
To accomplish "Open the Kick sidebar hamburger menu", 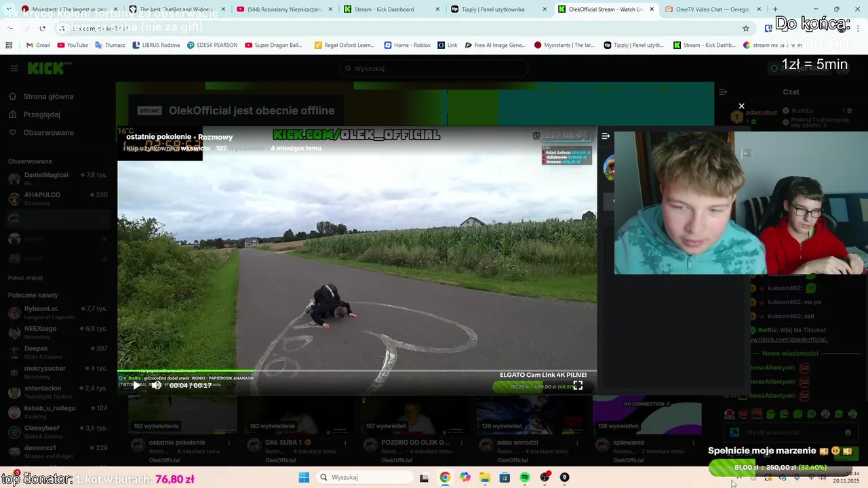I will [14, 68].
